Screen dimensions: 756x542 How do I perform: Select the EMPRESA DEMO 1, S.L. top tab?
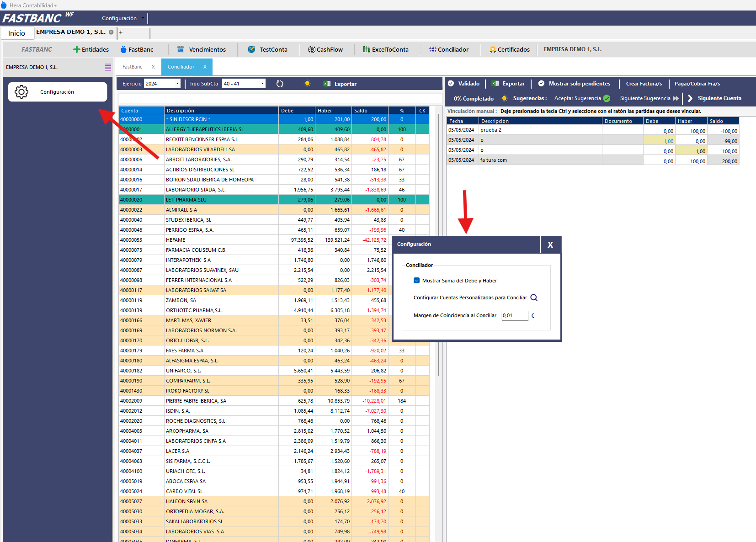click(71, 32)
